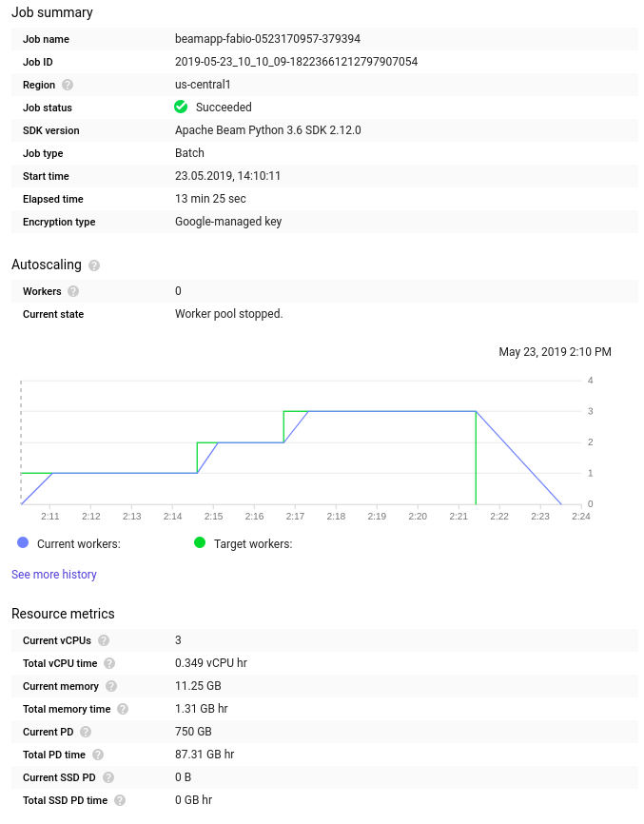Click the us-central1 region value

(x=203, y=85)
